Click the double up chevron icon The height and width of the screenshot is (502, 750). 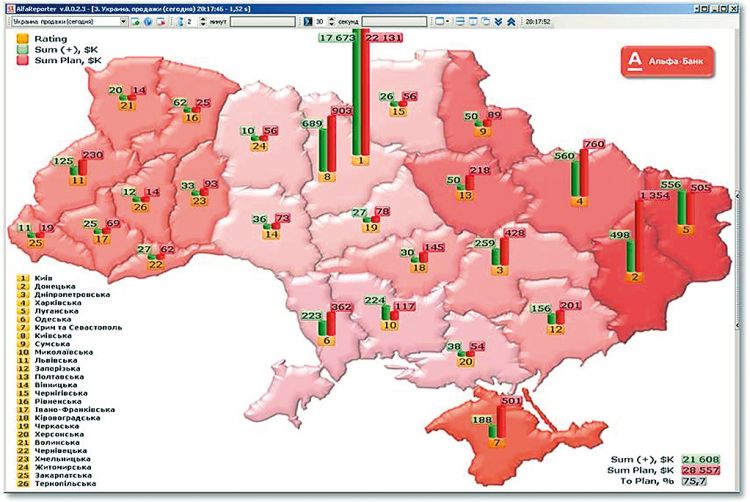[513, 20]
